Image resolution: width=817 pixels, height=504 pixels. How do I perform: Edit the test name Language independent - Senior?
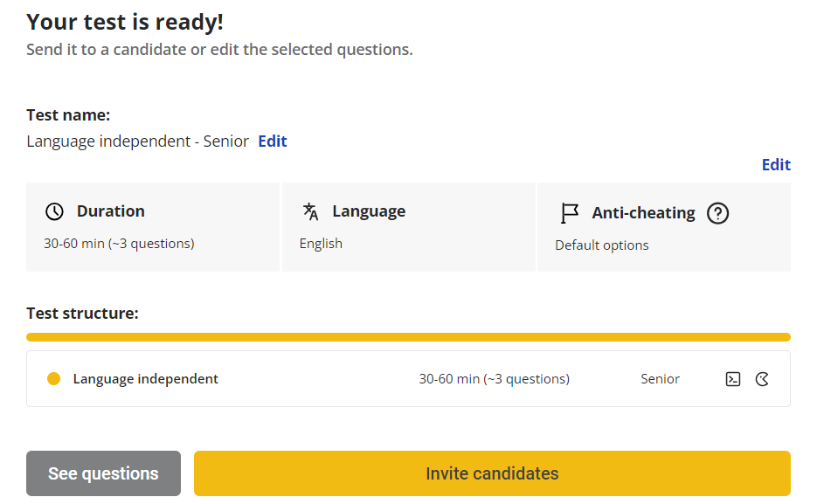[272, 141]
